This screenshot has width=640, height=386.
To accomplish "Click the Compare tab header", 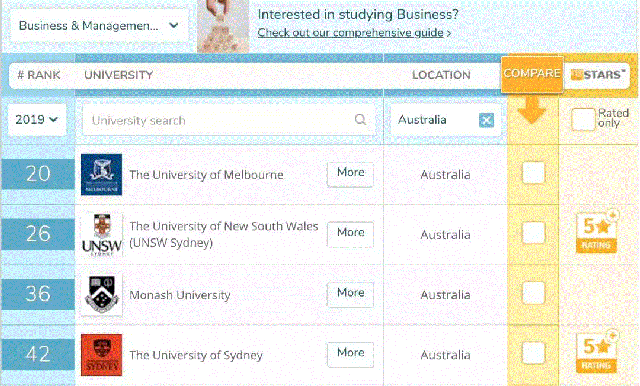I will tap(532, 74).
